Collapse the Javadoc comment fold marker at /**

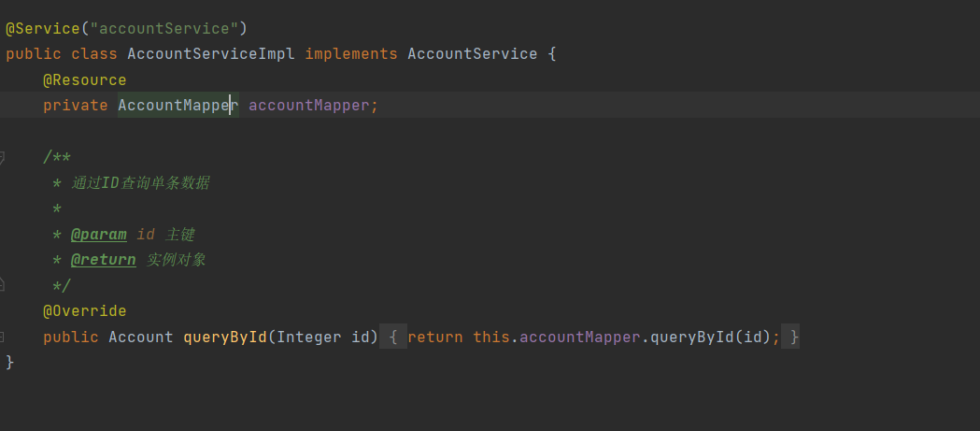2,157
